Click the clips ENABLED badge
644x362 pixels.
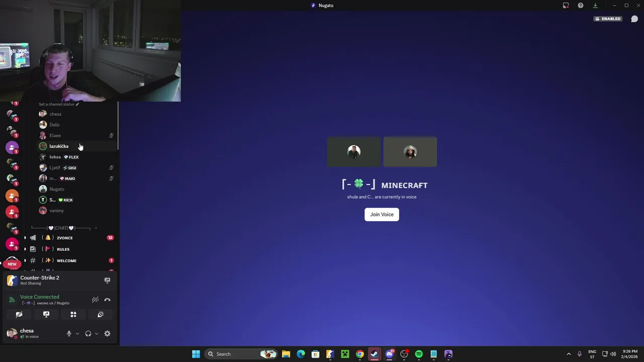(x=608, y=19)
